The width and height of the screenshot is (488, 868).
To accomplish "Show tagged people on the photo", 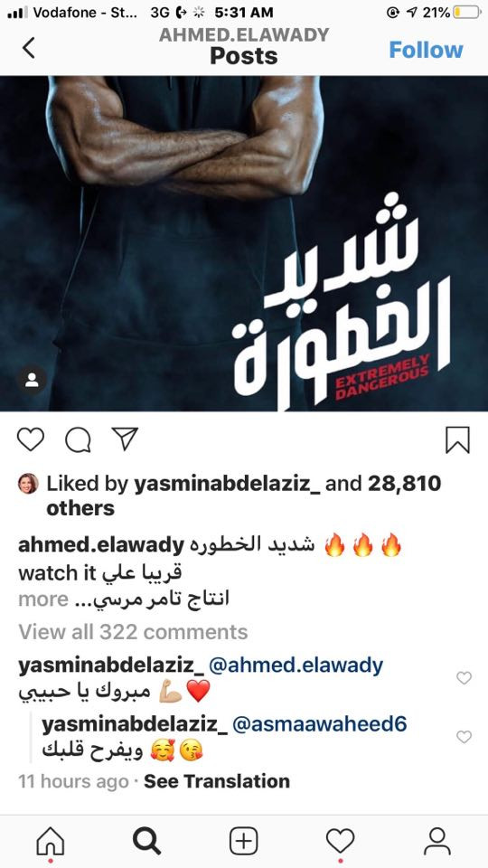I will [33, 380].
